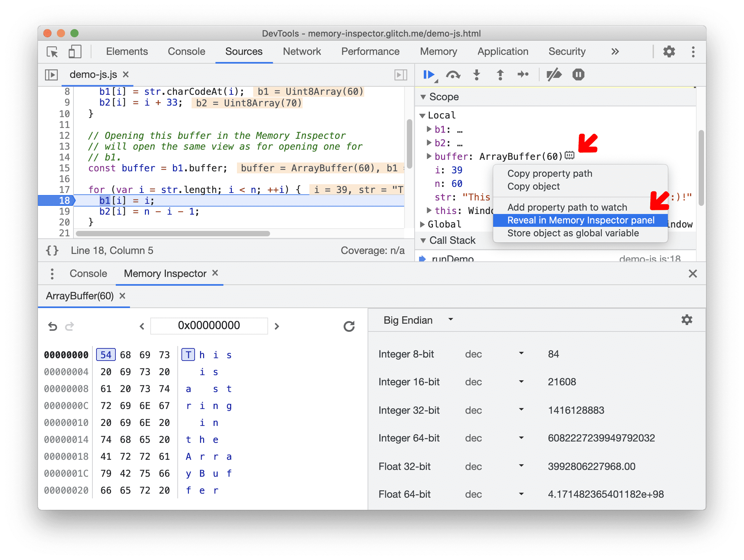
Task: Click the Step into next function call icon
Action: pyautogui.click(x=475, y=75)
